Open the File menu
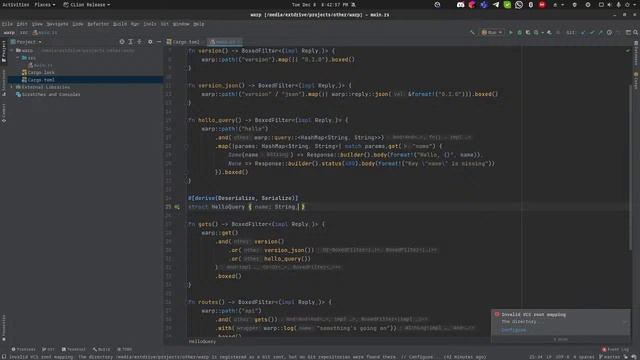The width and height of the screenshot is (640, 360). click(x=7, y=24)
